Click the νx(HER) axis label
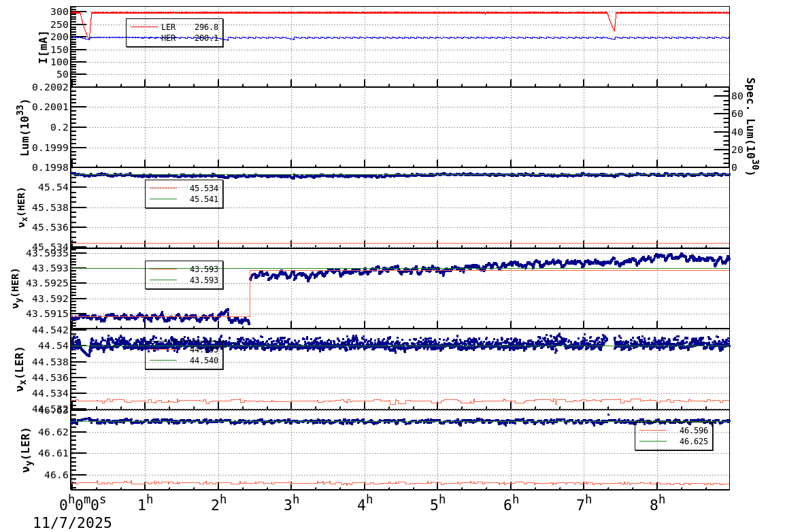 (20, 206)
